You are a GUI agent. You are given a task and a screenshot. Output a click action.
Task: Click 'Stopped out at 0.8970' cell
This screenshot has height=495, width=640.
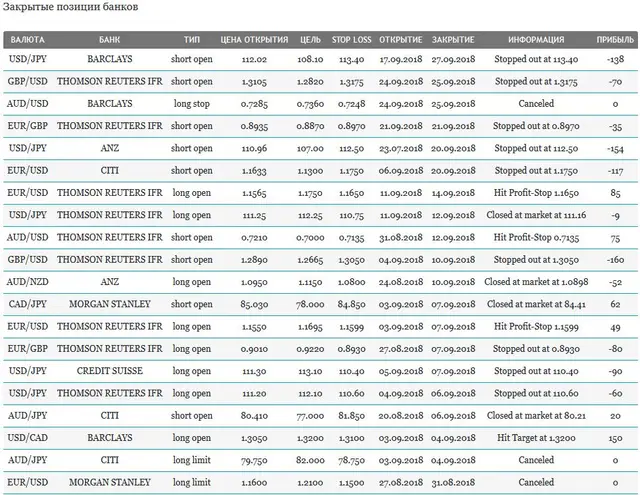tap(536, 126)
